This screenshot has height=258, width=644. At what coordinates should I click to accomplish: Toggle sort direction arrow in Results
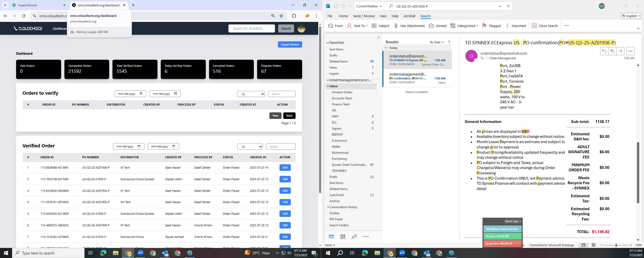[x=449, y=42]
